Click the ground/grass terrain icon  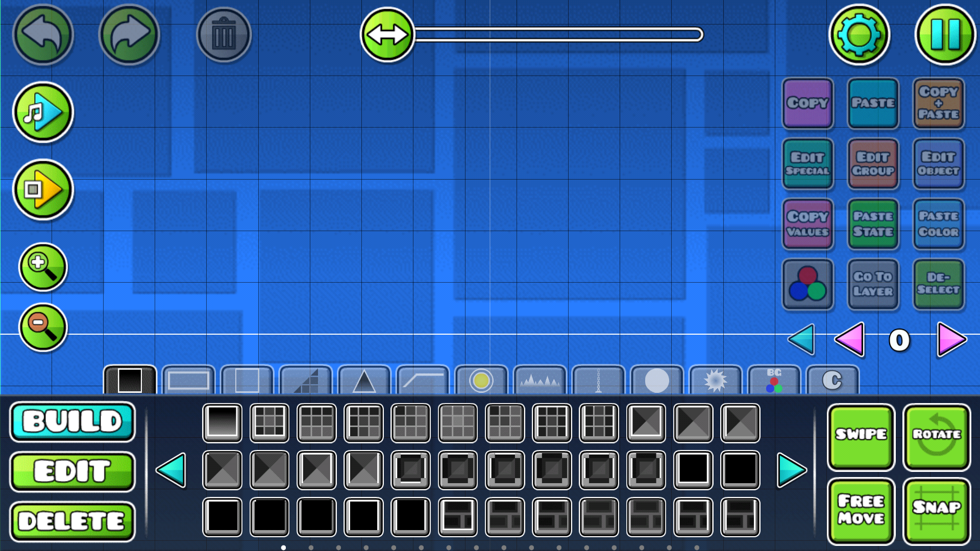pyautogui.click(x=538, y=380)
